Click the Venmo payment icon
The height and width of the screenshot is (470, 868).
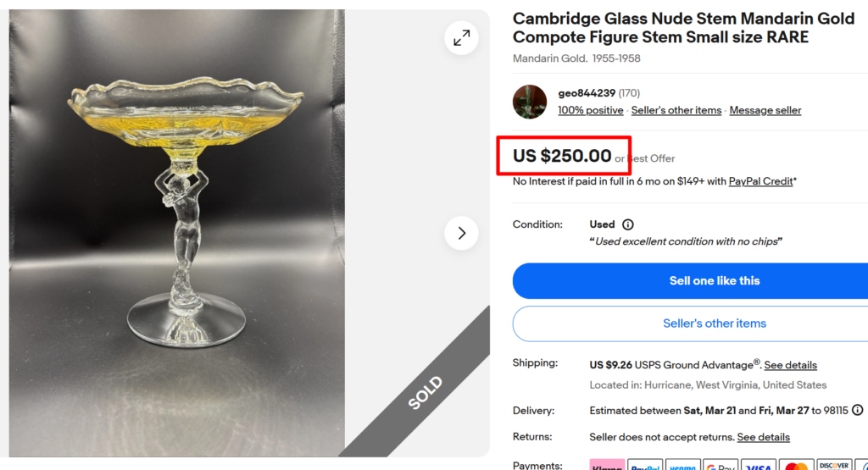pos(683,465)
